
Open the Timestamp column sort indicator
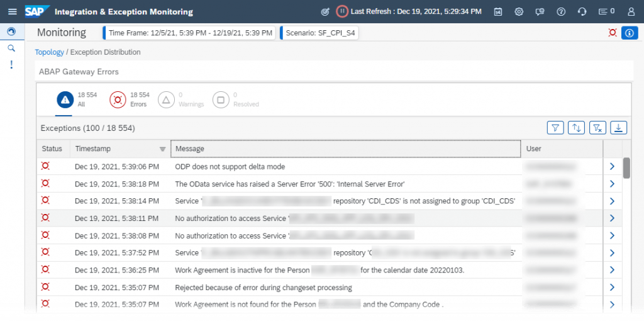point(163,149)
